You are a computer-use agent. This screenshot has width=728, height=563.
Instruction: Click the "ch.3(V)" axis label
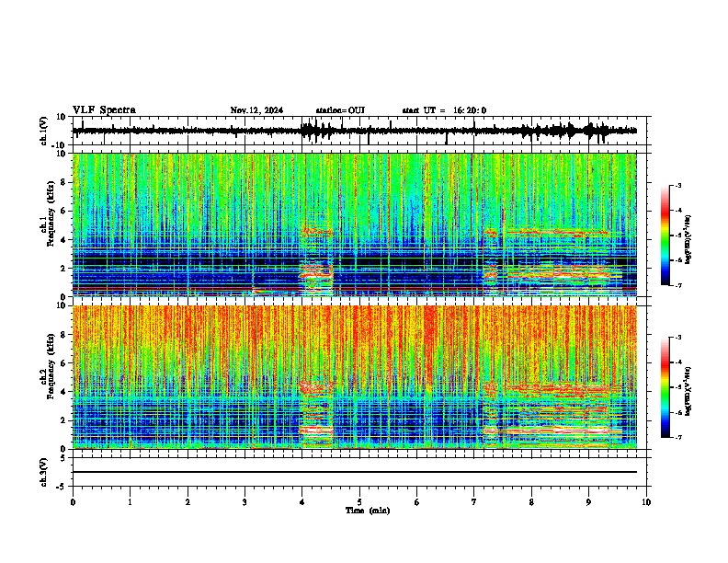pyautogui.click(x=44, y=473)
